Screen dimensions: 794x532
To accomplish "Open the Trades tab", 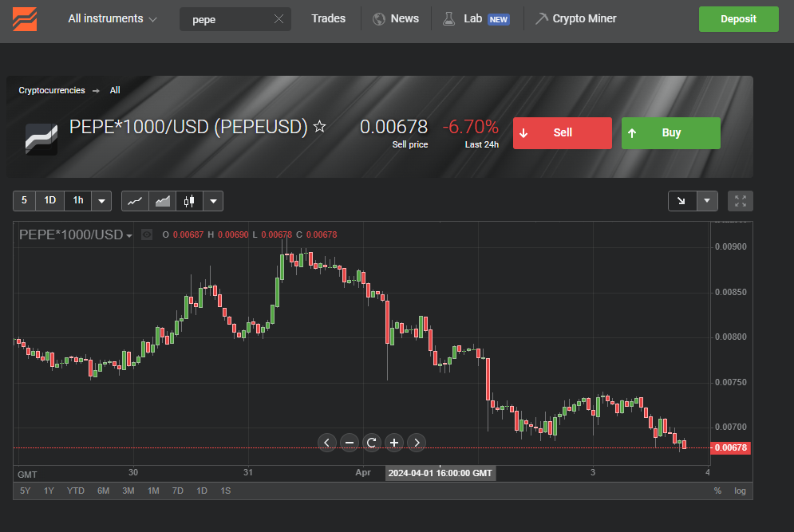I will click(328, 18).
